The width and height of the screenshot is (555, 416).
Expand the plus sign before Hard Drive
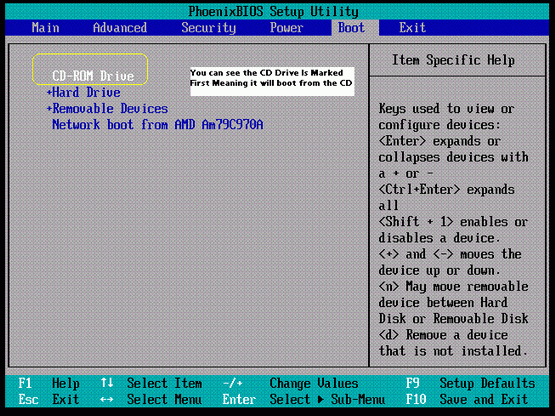click(49, 93)
